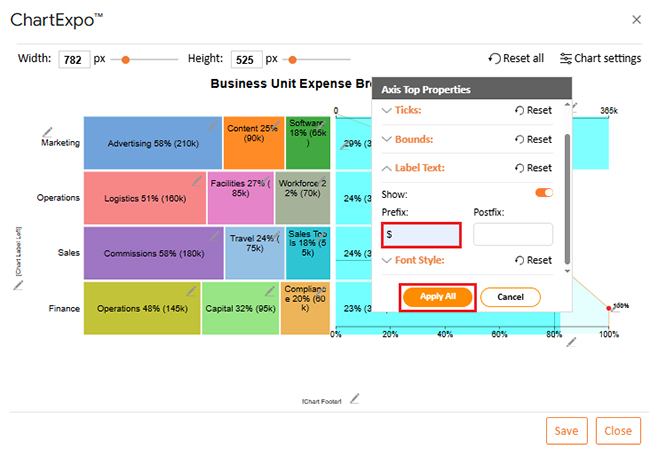Click the edit pencil on Commissions block

[x=214, y=234]
